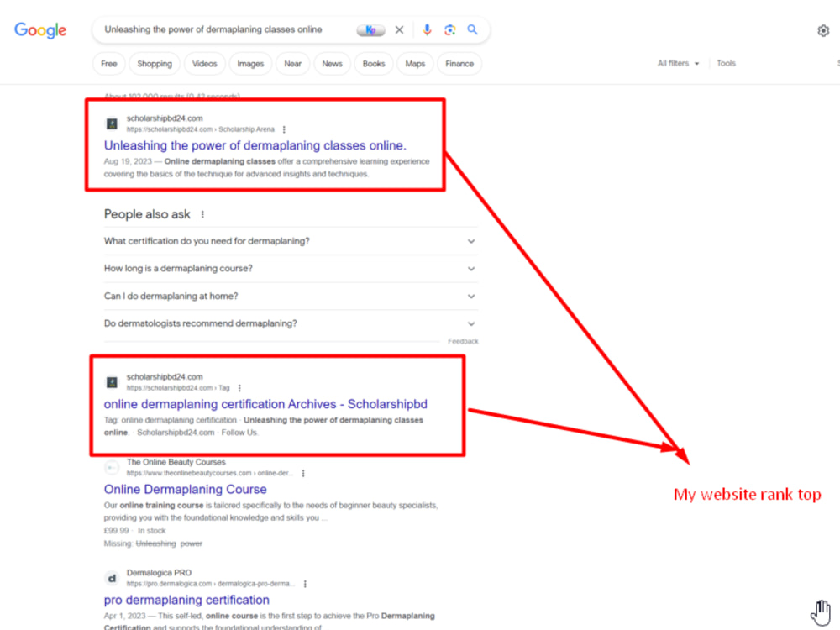
Task: Select the Free filter chip
Action: pyautogui.click(x=108, y=64)
